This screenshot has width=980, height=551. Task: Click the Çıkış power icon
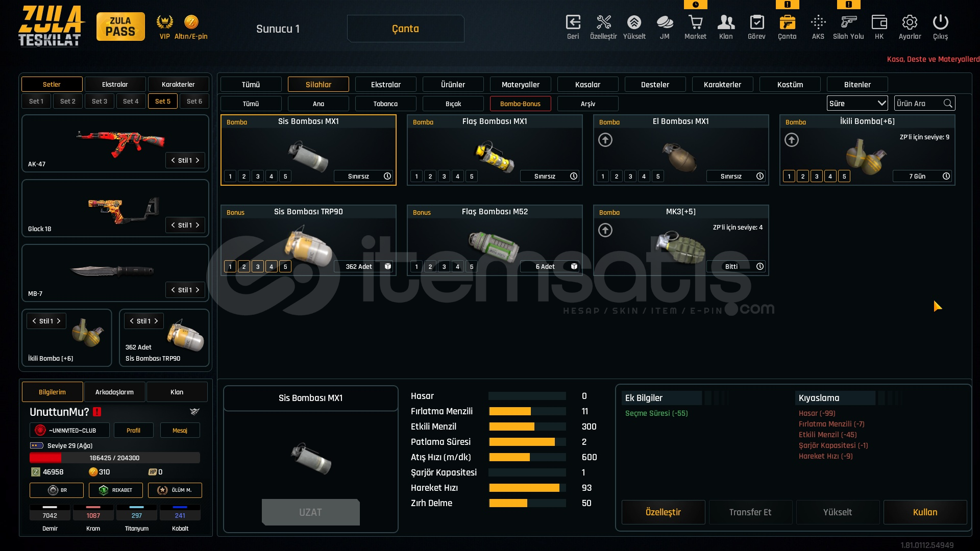coord(940,23)
